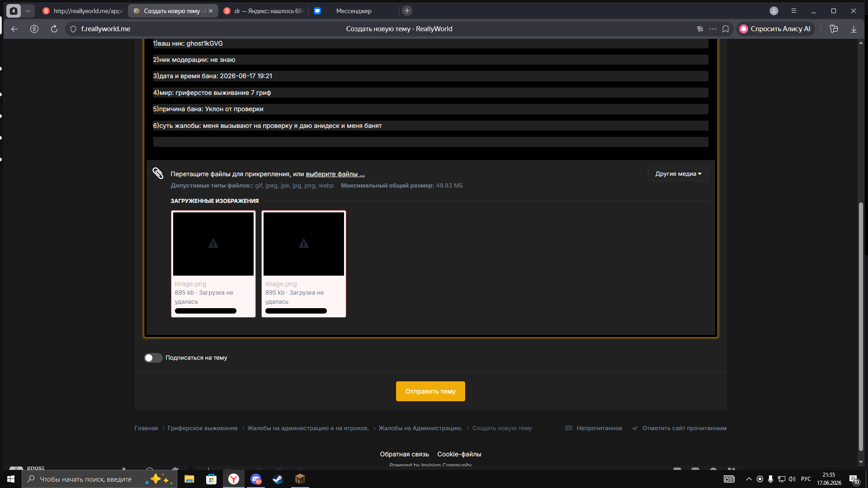Image resolution: width=868 pixels, height=488 pixels.
Task: Click the line with ban date 2026-06-17 19:21
Action: coord(430,76)
